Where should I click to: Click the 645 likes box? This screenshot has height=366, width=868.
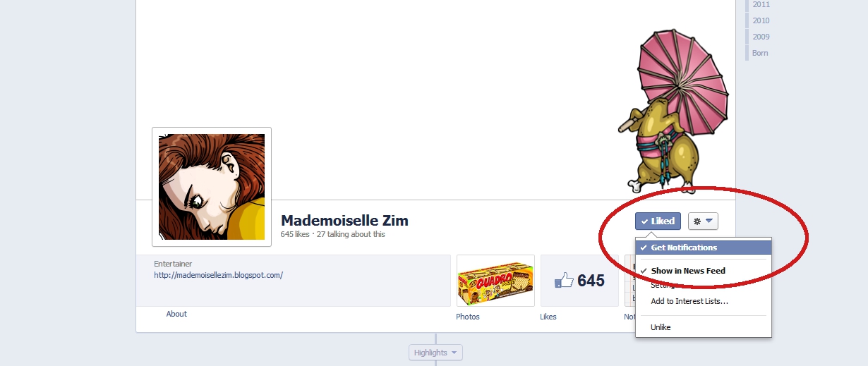click(579, 281)
